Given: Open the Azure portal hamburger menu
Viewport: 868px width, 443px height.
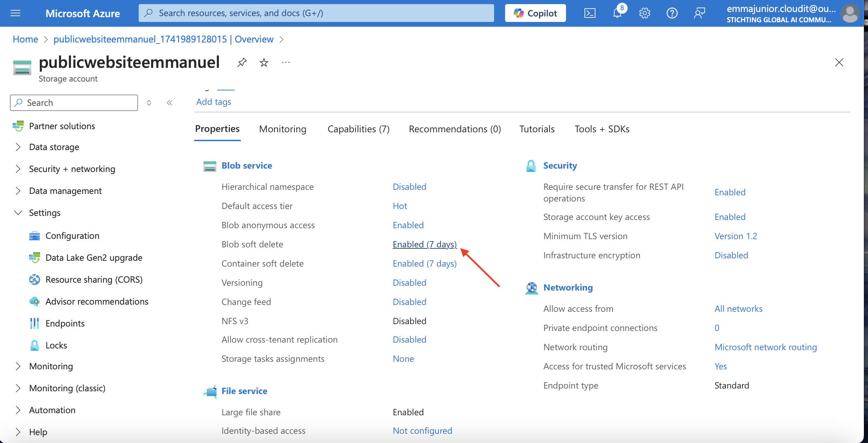Looking at the screenshot, I should point(15,13).
